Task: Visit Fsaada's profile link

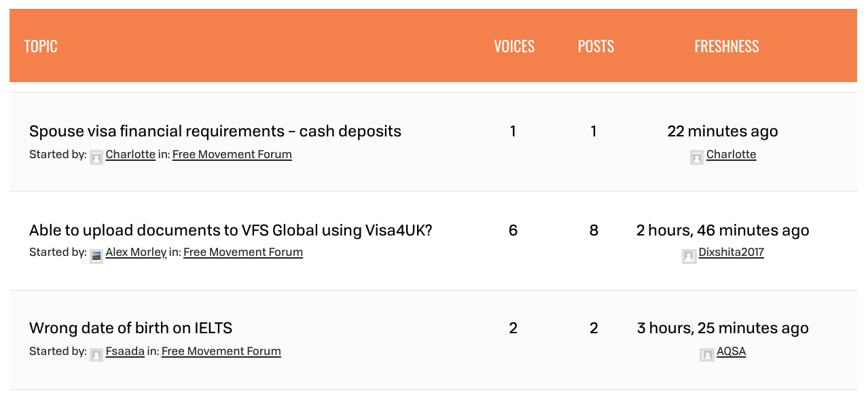Action: [125, 351]
